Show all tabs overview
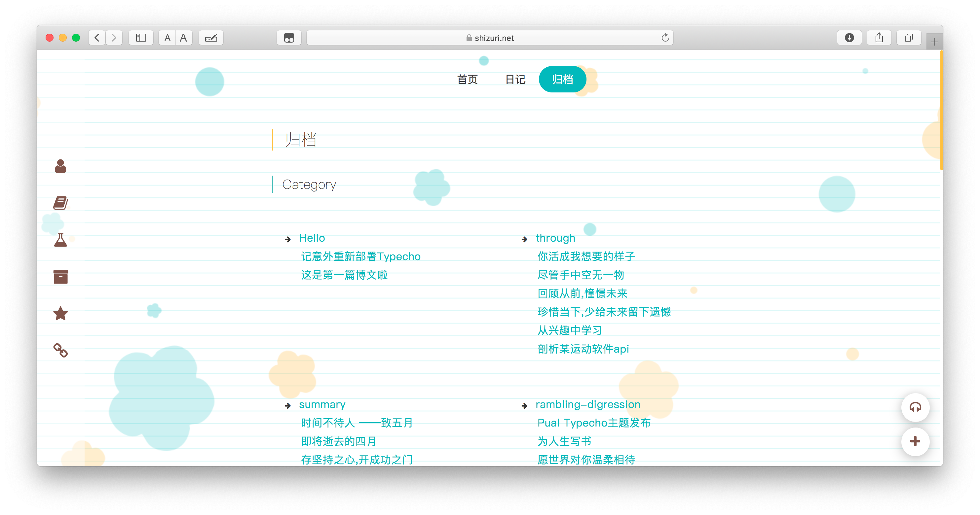Screen dimensions: 980x515 tap(909, 38)
